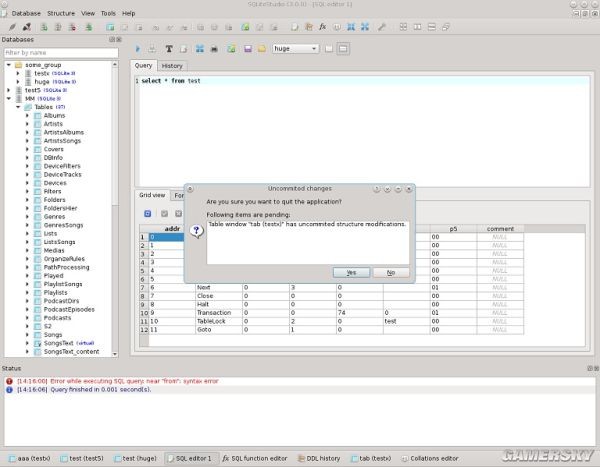The image size is (600, 467).
Task: Toggle results below the query mode
Action: 343,49
